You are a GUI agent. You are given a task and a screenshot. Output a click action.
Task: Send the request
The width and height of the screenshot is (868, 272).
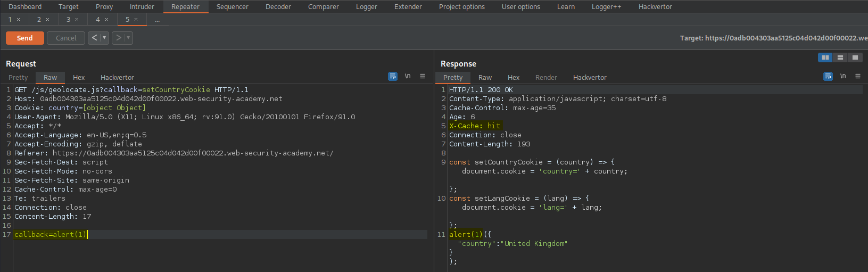coord(25,38)
